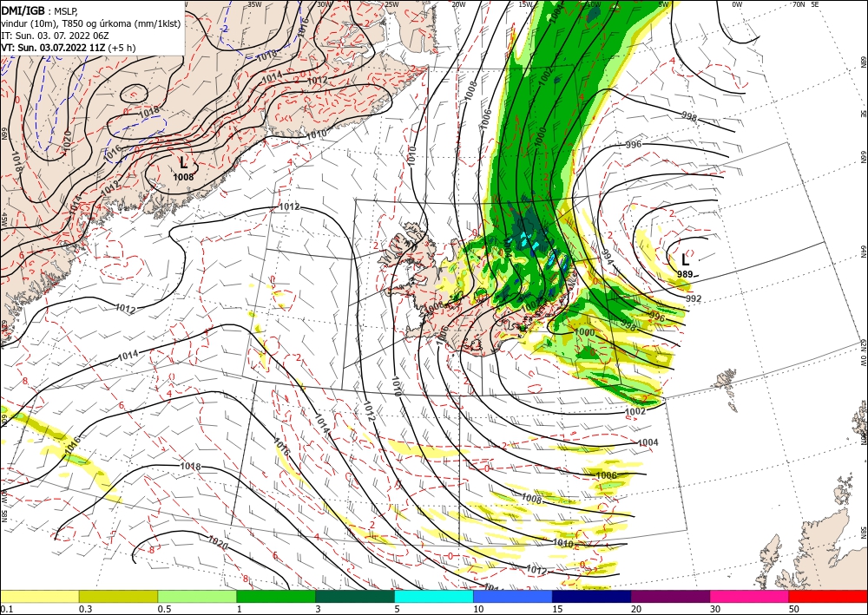Click the legend value 30
The width and height of the screenshot is (868, 615).
coord(715,609)
